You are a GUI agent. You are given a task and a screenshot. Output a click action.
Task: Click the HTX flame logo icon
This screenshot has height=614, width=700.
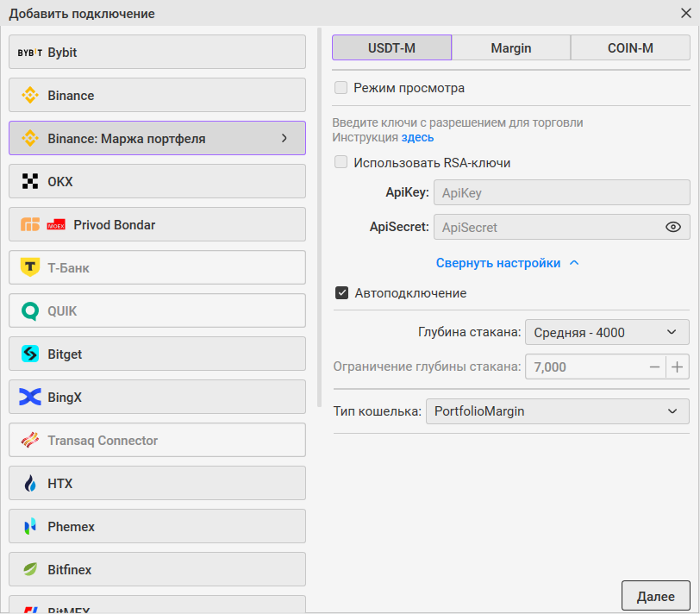[30, 483]
